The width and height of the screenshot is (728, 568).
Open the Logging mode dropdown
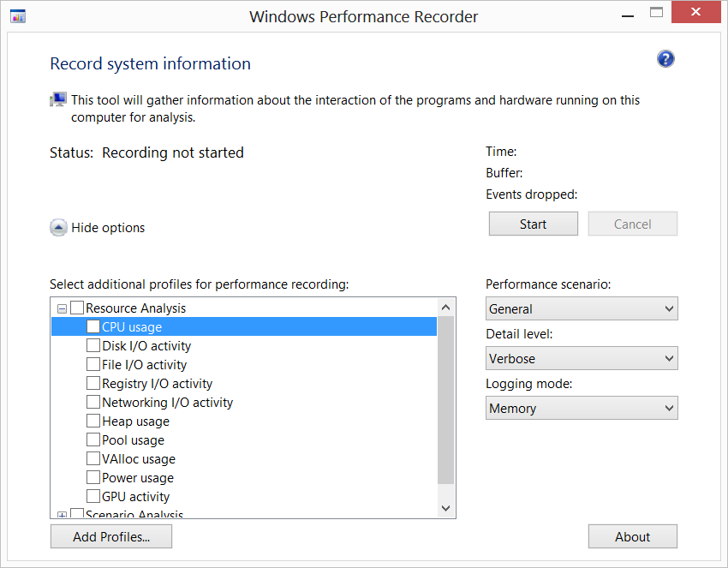point(582,409)
